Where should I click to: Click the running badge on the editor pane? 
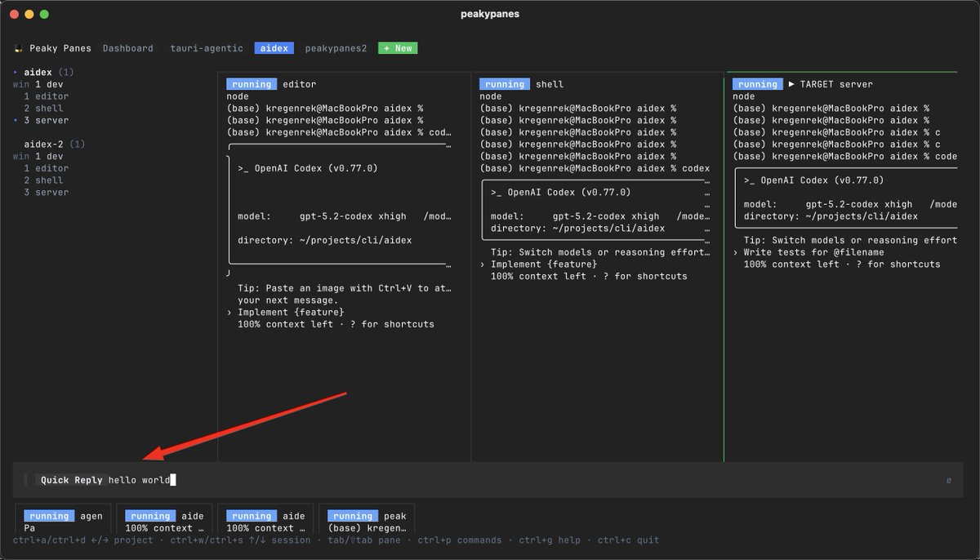[251, 83]
